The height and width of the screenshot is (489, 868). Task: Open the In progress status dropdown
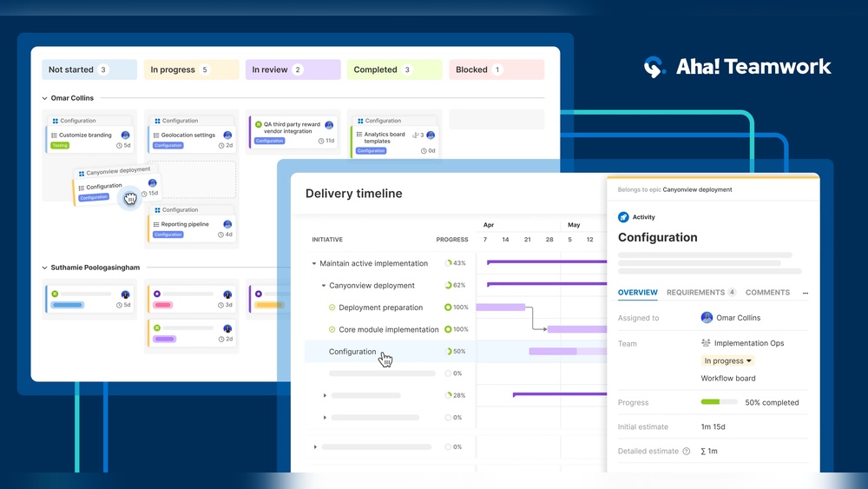pos(728,360)
